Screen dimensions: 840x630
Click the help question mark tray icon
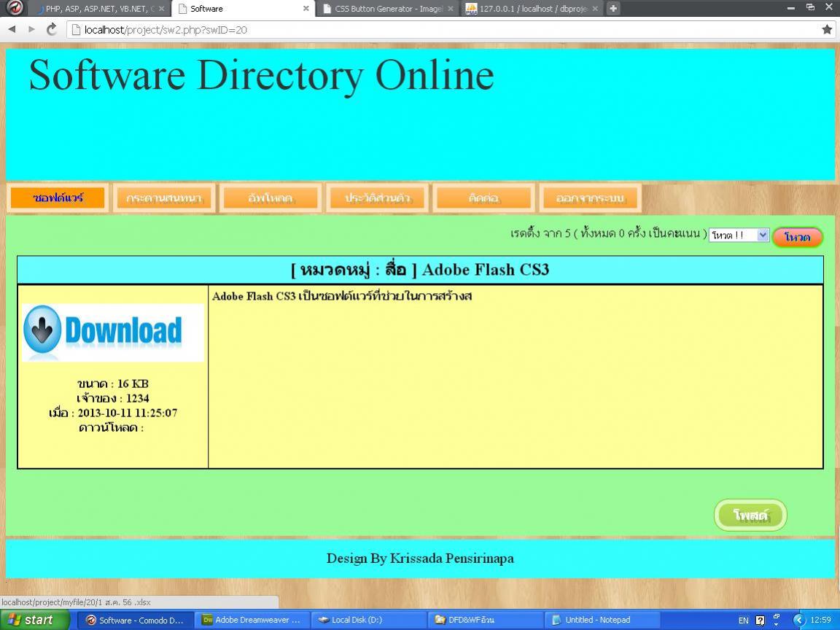[x=761, y=621]
